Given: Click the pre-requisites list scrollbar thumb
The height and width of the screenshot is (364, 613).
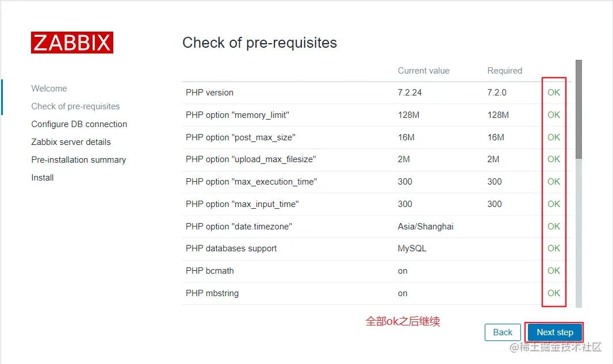Looking at the screenshot, I should point(578,109).
